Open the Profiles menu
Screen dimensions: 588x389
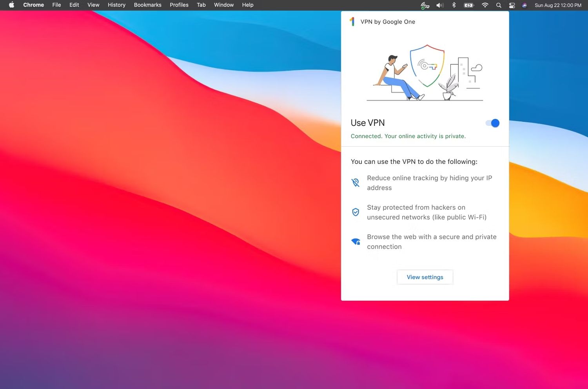[179, 5]
